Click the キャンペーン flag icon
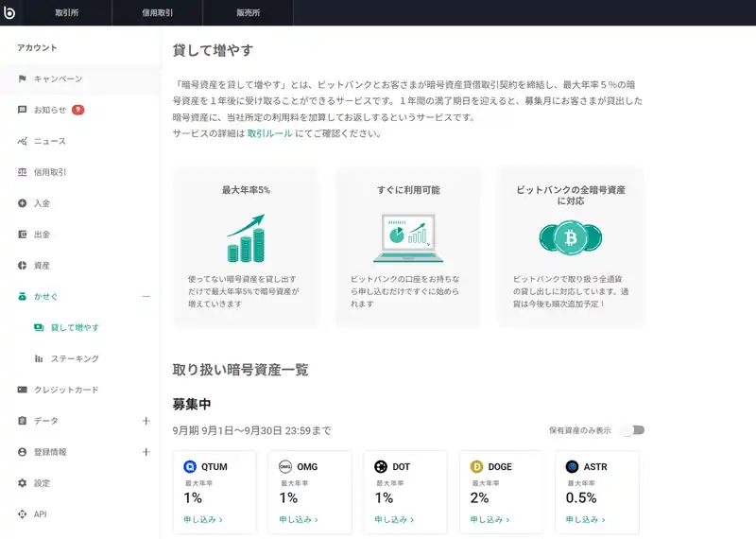This screenshot has width=756, height=539. (22, 78)
